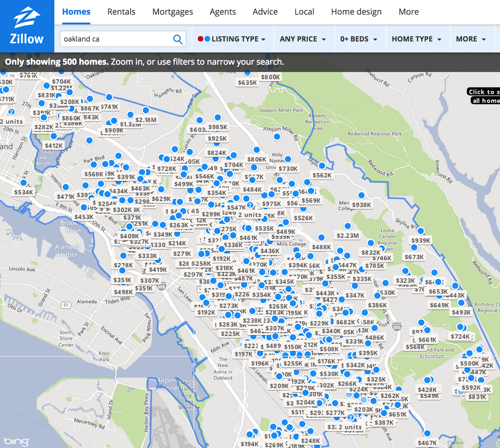This screenshot has width=500, height=448.
Task: Open the Listing Type dropdown
Action: pos(232,39)
